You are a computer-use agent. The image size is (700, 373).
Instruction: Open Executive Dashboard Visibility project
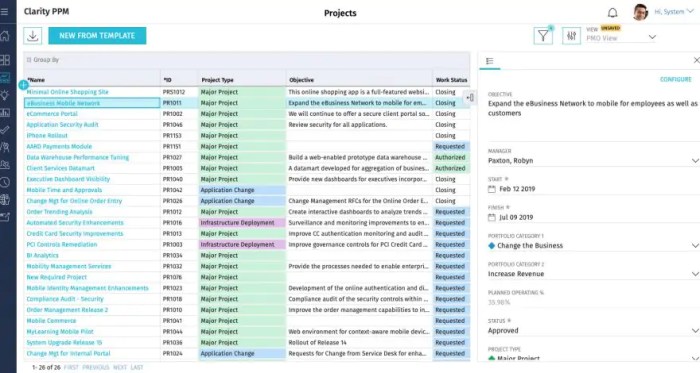pyautogui.click(x=68, y=179)
